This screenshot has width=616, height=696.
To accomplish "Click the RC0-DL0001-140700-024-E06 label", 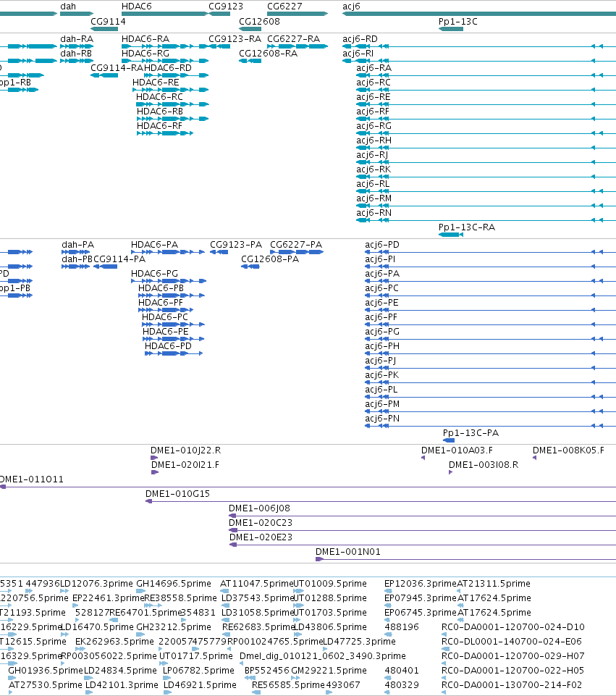I will 512,642.
